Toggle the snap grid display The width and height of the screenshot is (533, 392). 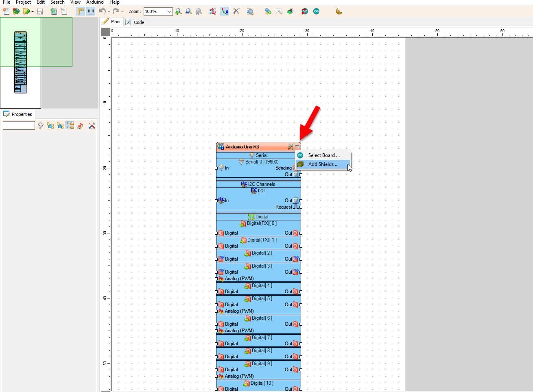point(90,11)
